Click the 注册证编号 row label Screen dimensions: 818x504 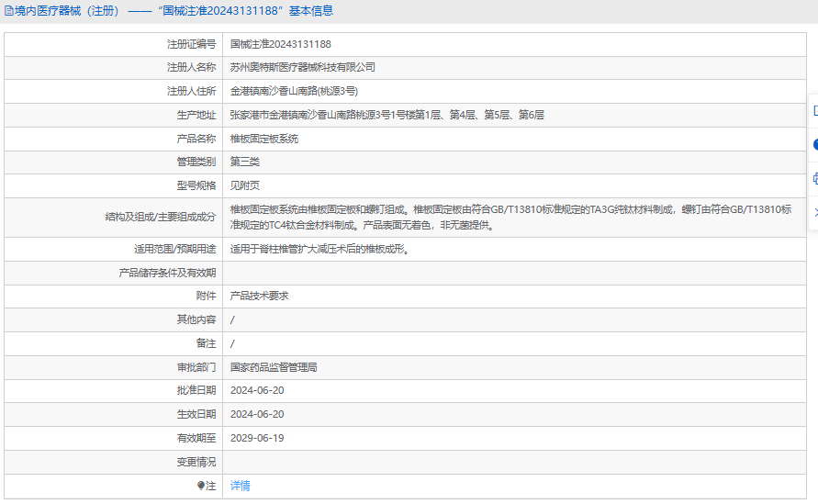point(192,44)
